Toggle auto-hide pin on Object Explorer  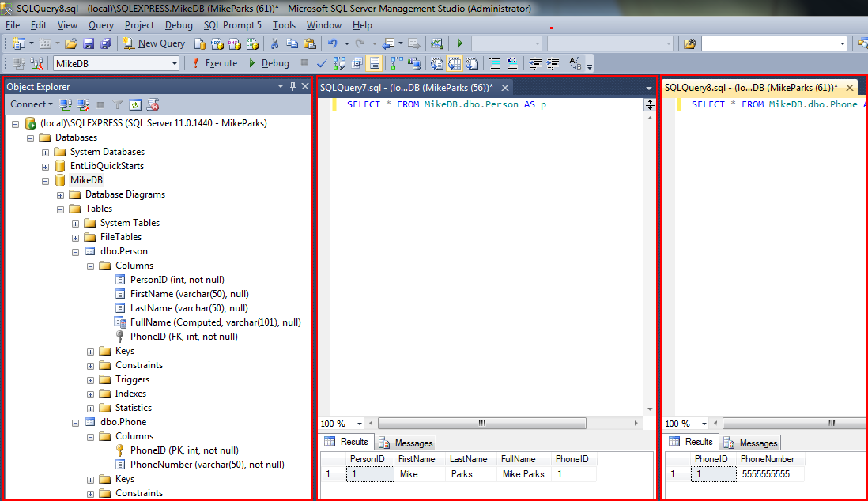click(x=292, y=86)
